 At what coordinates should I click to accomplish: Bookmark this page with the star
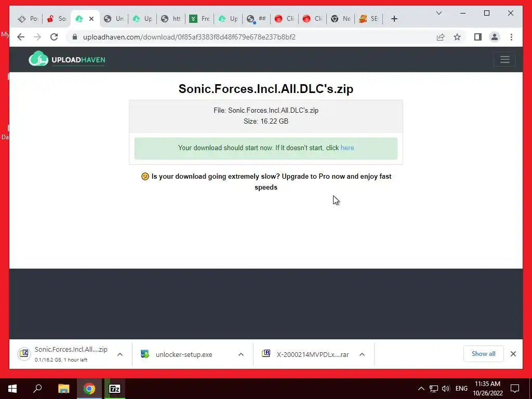[457, 37]
